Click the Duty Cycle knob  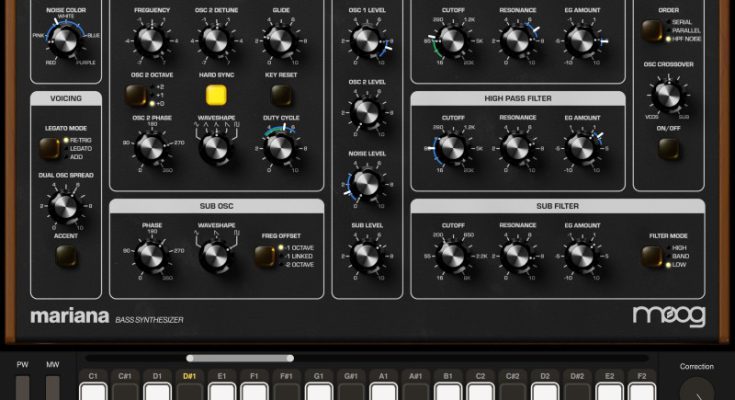pyautogui.click(x=281, y=149)
